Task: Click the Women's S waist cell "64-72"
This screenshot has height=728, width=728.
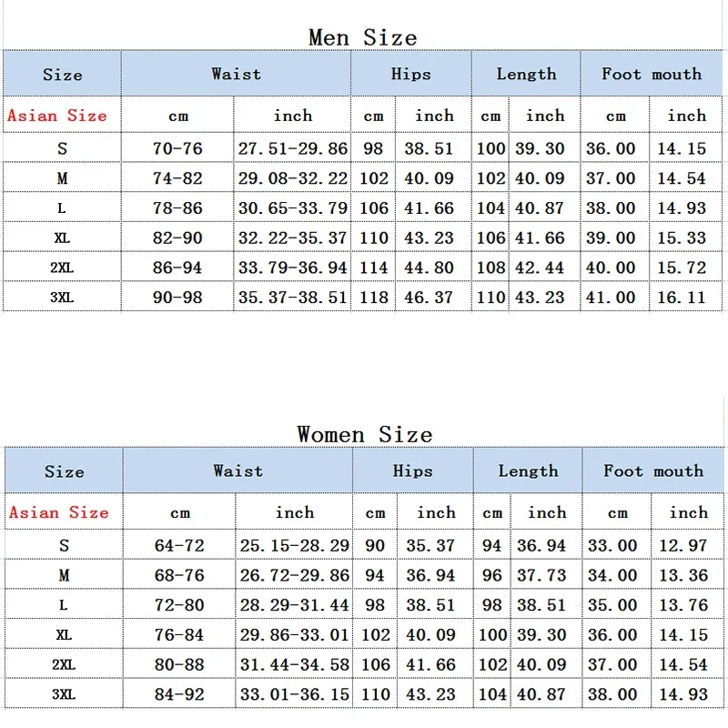Action: pos(179,545)
